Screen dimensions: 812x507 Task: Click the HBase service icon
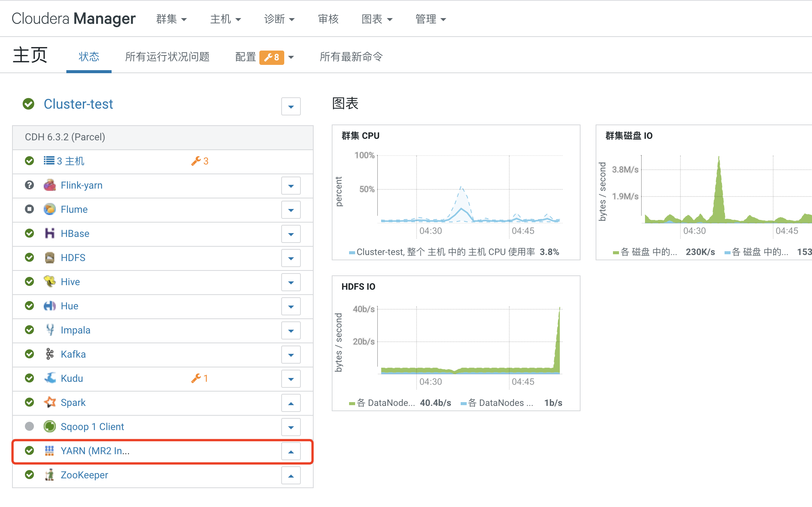49,234
